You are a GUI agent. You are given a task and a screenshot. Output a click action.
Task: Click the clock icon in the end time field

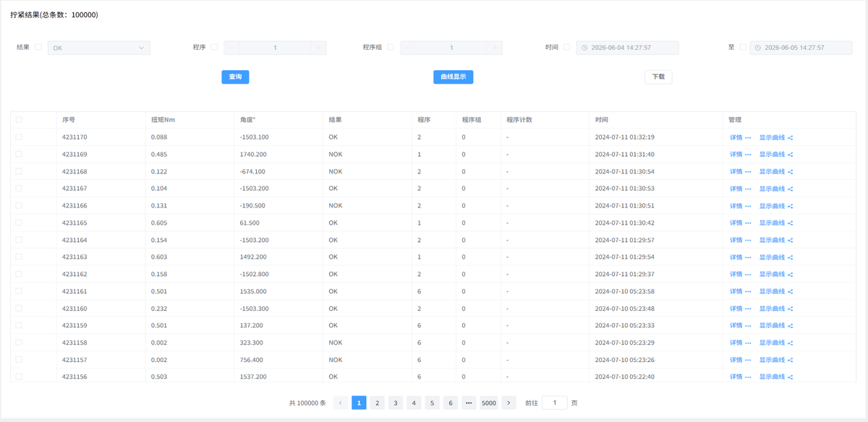[757, 48]
